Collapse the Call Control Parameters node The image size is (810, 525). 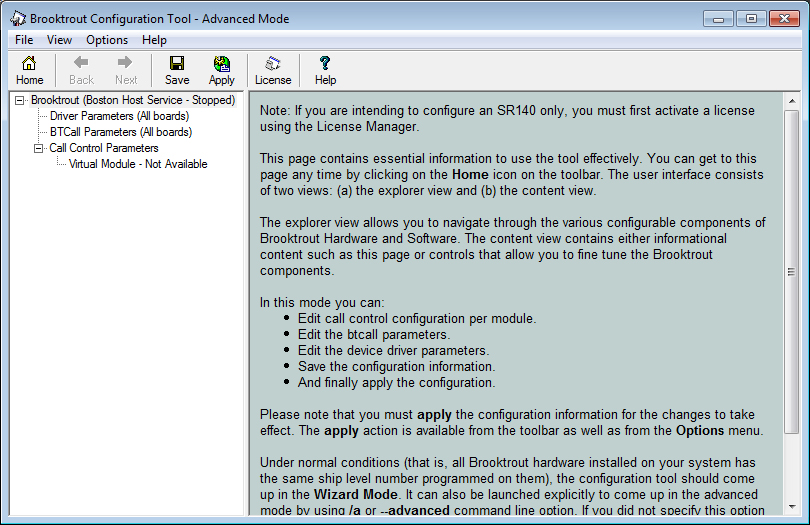pos(39,148)
